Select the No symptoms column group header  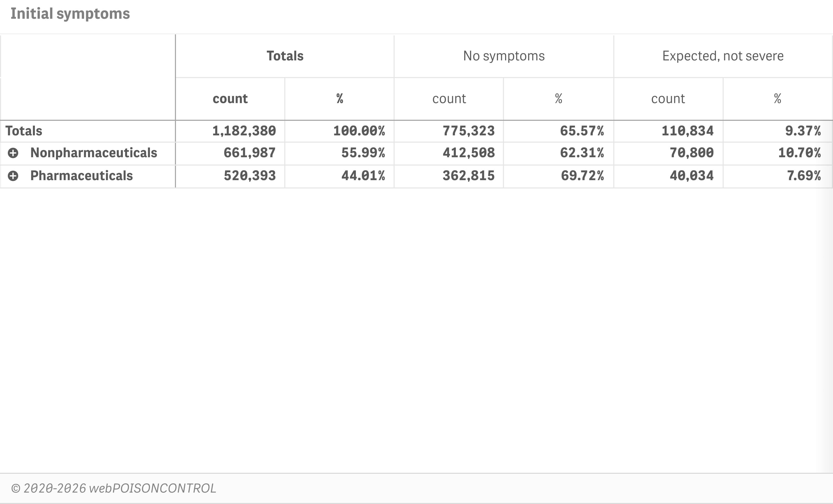(x=504, y=56)
